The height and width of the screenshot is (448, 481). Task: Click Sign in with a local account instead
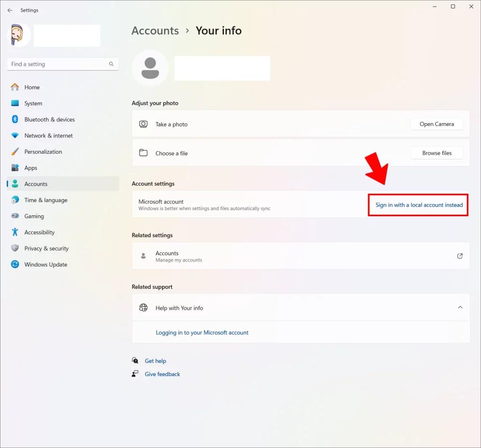(x=419, y=205)
